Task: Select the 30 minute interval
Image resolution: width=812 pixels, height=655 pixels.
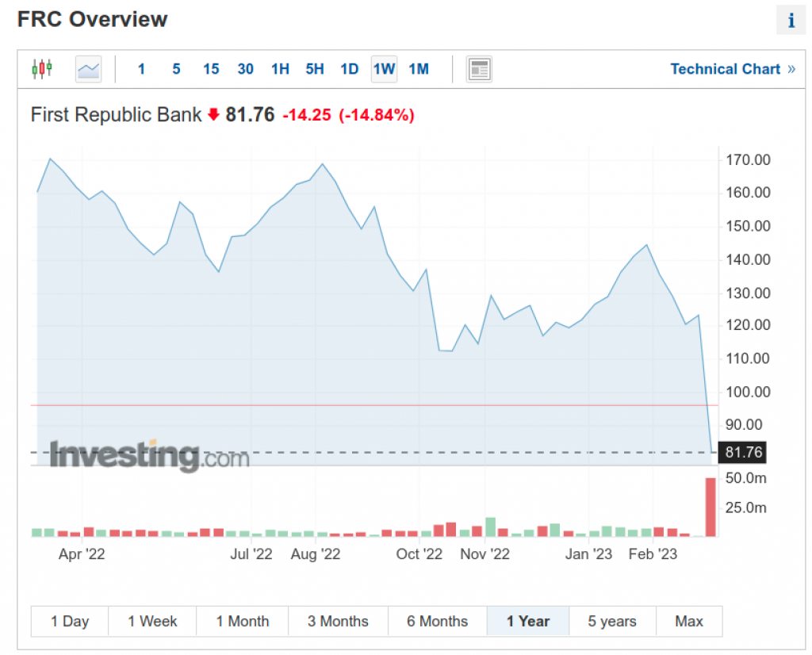Action: (246, 69)
